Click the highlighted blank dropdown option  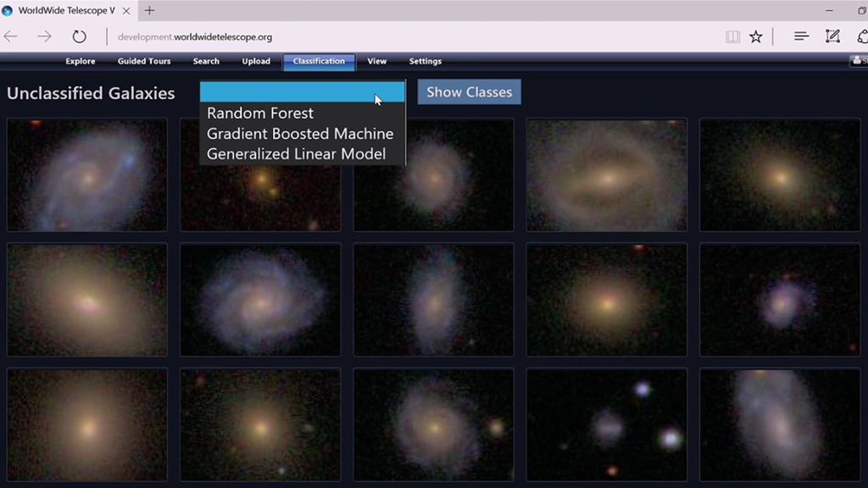pos(303,91)
